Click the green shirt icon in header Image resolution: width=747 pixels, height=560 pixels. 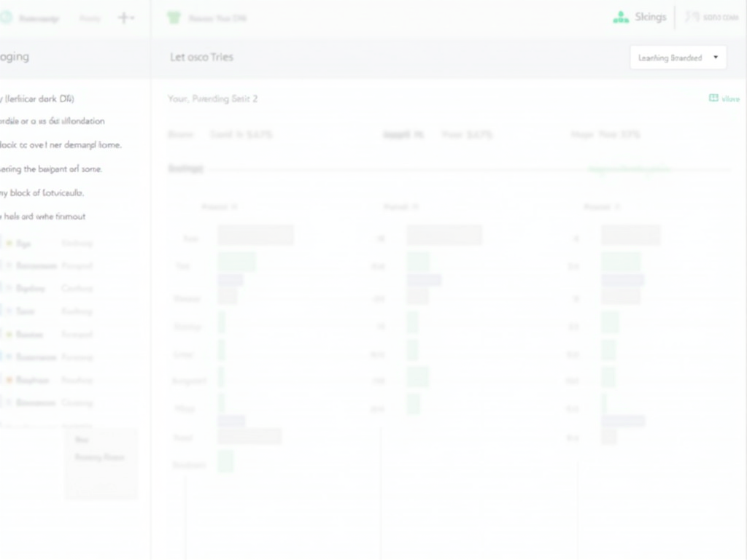click(174, 18)
